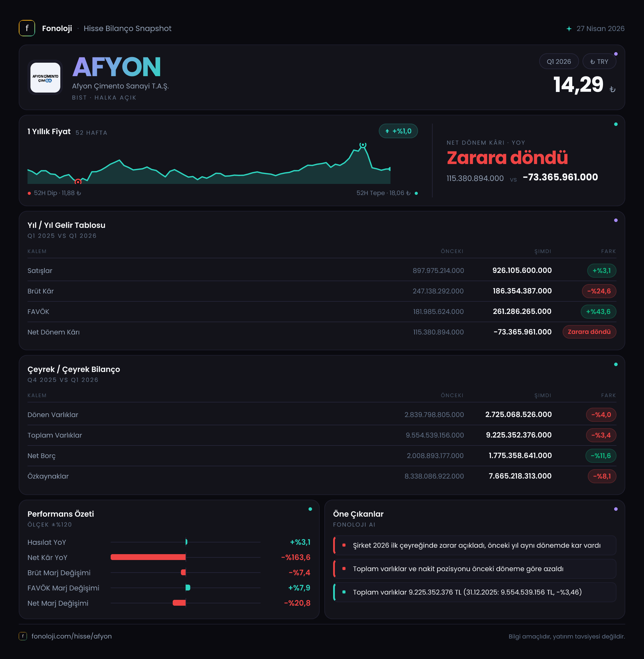This screenshot has height=659, width=644.
Task: Click the sparkle icon beside 27 Nisan 2026
Action: (x=569, y=29)
